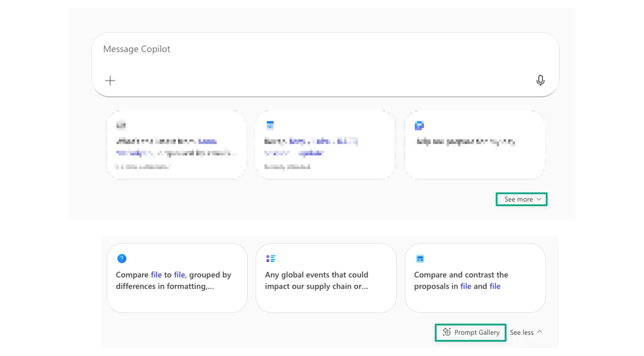Click the Prompt Gallery sparkle icon
This screenshot has height=356, width=644.
[x=446, y=332]
